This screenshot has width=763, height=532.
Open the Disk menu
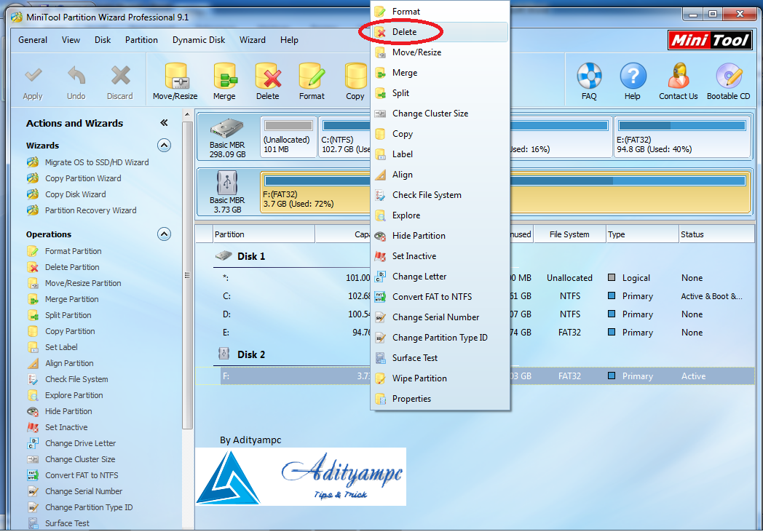(x=103, y=40)
